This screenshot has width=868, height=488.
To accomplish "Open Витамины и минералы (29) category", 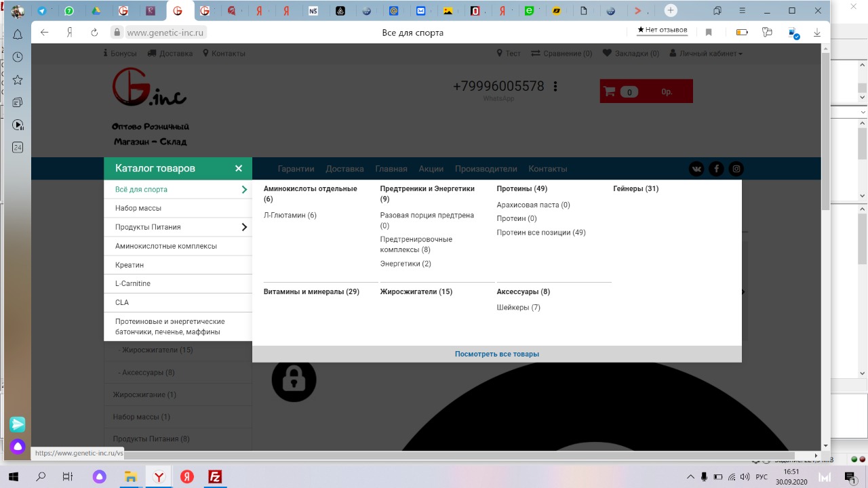I will click(311, 292).
